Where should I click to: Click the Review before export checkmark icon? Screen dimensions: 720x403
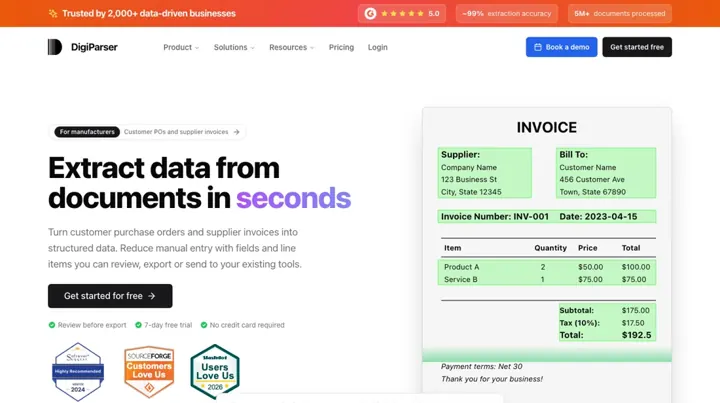(52, 325)
